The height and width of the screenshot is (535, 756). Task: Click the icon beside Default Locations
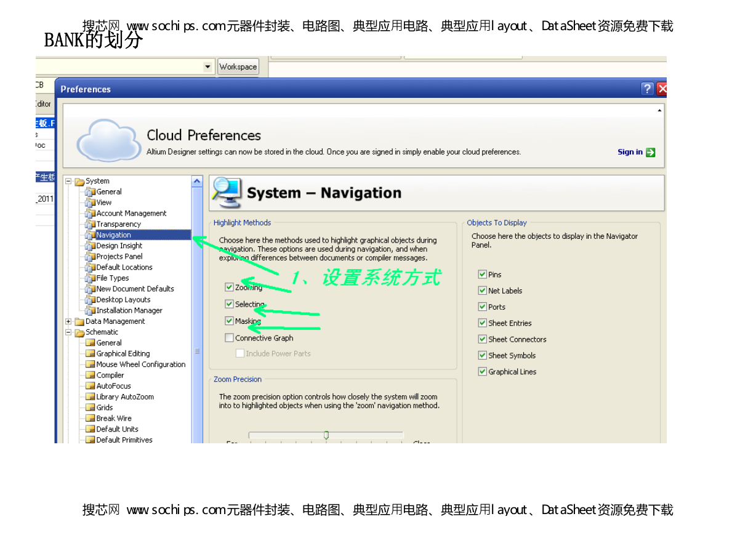pyautogui.click(x=90, y=267)
